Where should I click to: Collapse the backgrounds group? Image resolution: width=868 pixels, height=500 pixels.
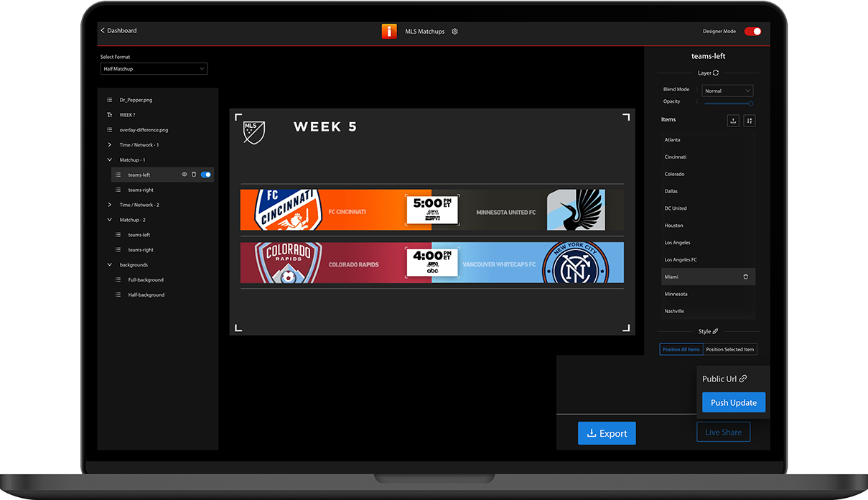click(x=110, y=265)
